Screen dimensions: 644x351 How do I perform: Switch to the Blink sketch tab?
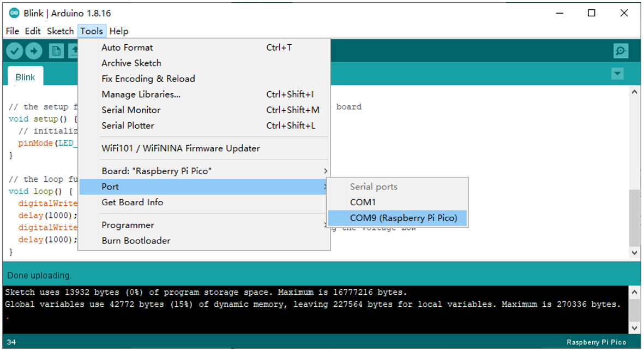tap(26, 78)
